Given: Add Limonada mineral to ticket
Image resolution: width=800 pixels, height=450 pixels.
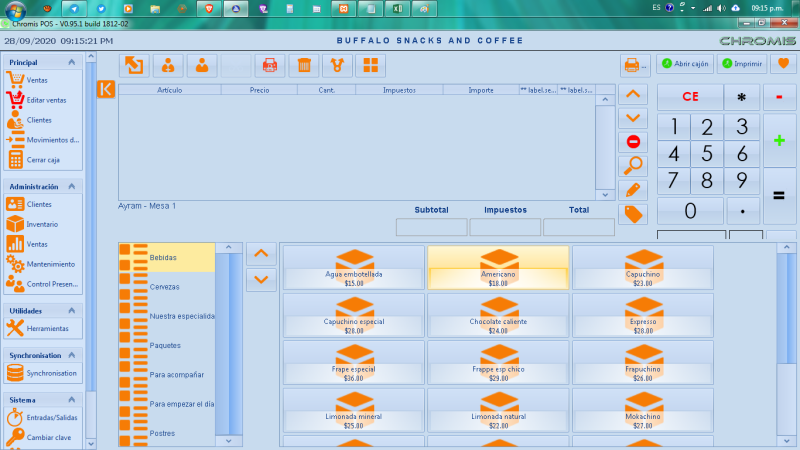Looking at the screenshot, I should tap(354, 410).
